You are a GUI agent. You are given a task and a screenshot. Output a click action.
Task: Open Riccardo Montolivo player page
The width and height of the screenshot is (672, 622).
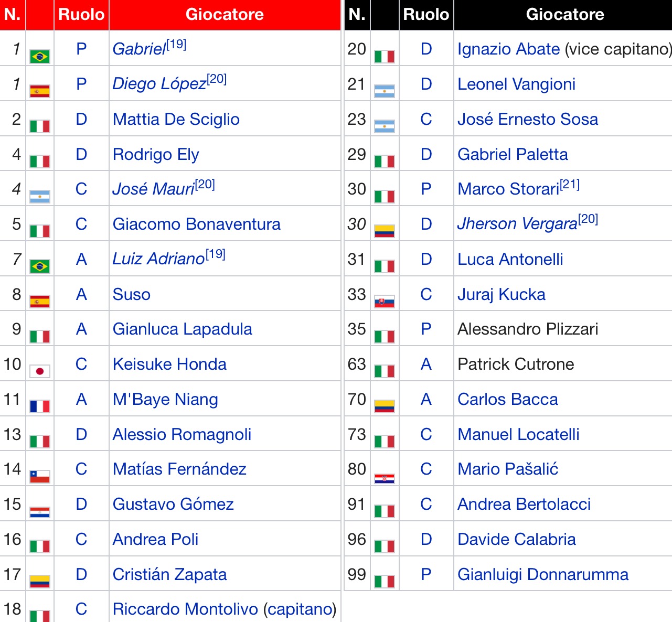point(185,609)
